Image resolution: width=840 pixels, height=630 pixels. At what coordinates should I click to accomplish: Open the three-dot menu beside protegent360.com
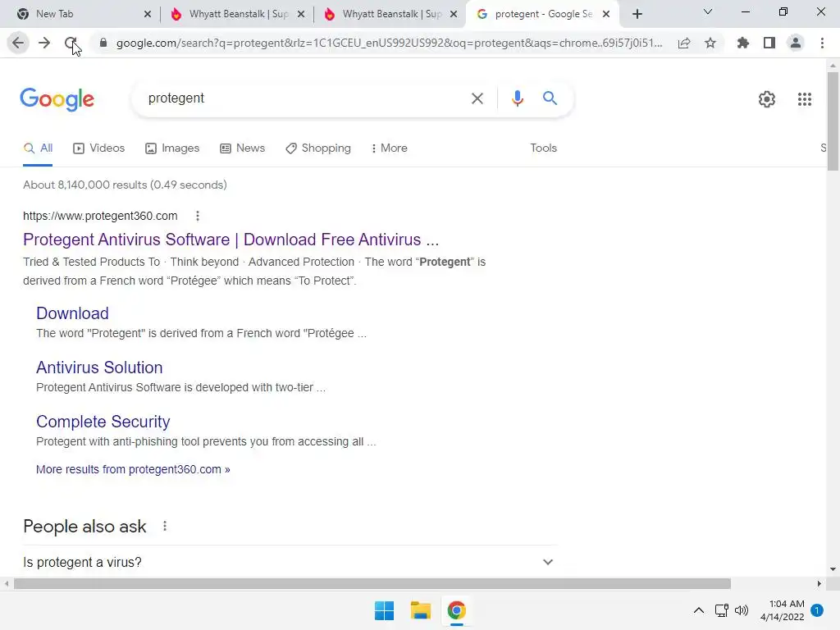pyautogui.click(x=198, y=216)
